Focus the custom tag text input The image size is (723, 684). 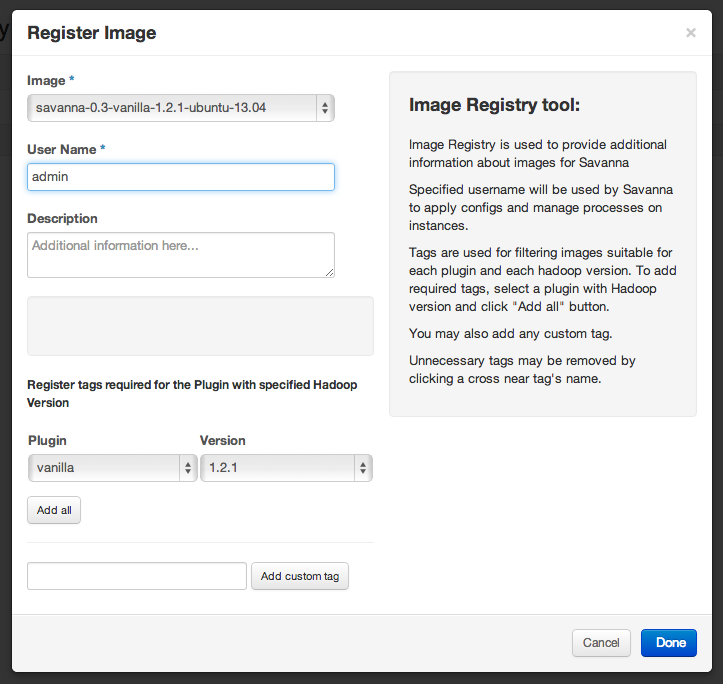pos(137,576)
